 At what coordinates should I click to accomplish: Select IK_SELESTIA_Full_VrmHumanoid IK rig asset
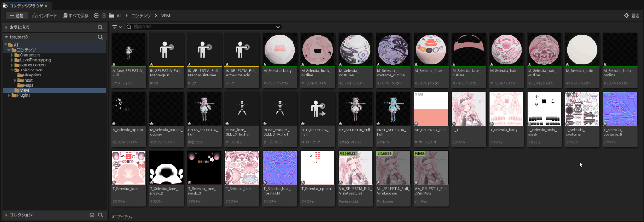(x=242, y=60)
